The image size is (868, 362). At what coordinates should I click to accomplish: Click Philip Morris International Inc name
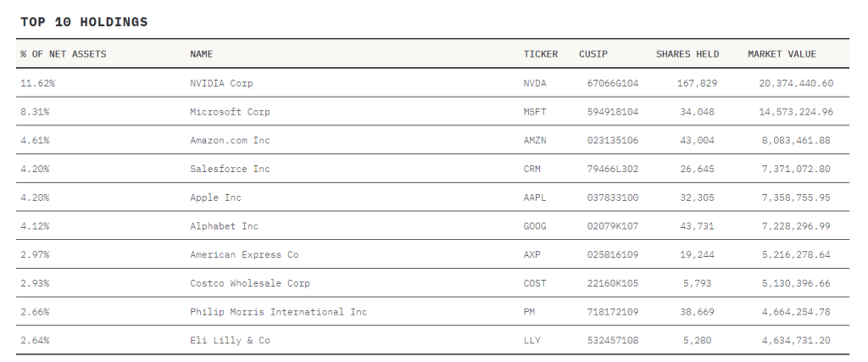point(278,312)
